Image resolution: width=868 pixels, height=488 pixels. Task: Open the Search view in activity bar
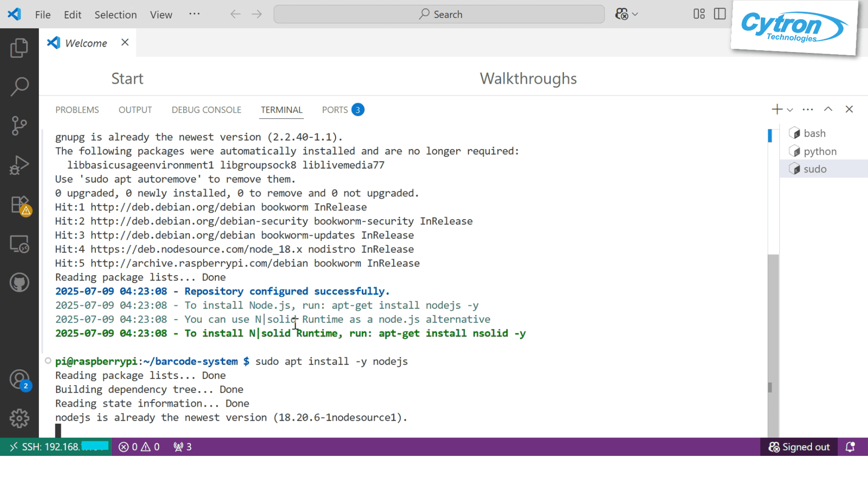(19, 86)
